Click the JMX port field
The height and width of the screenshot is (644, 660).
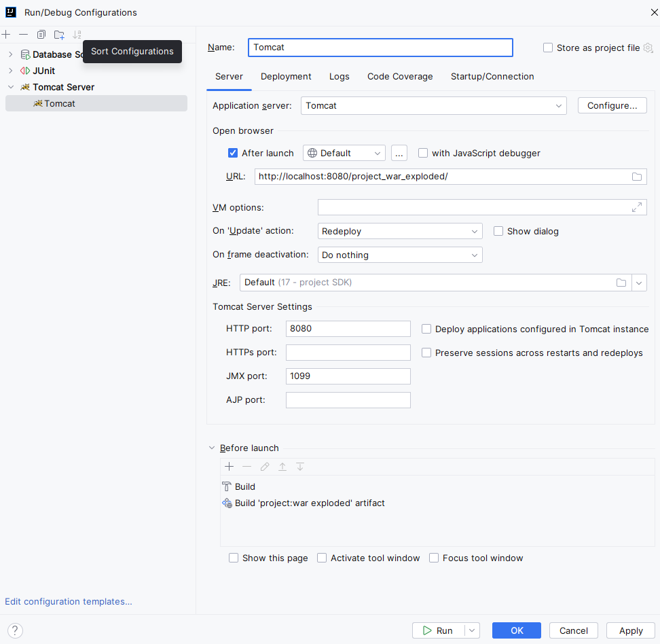348,376
